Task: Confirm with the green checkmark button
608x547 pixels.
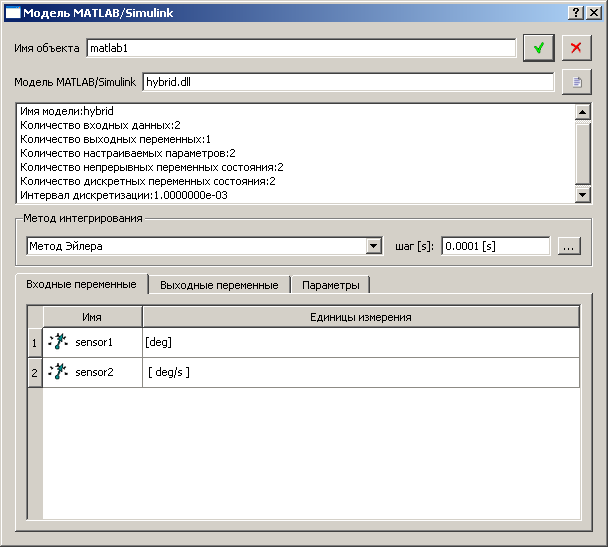Action: click(538, 48)
